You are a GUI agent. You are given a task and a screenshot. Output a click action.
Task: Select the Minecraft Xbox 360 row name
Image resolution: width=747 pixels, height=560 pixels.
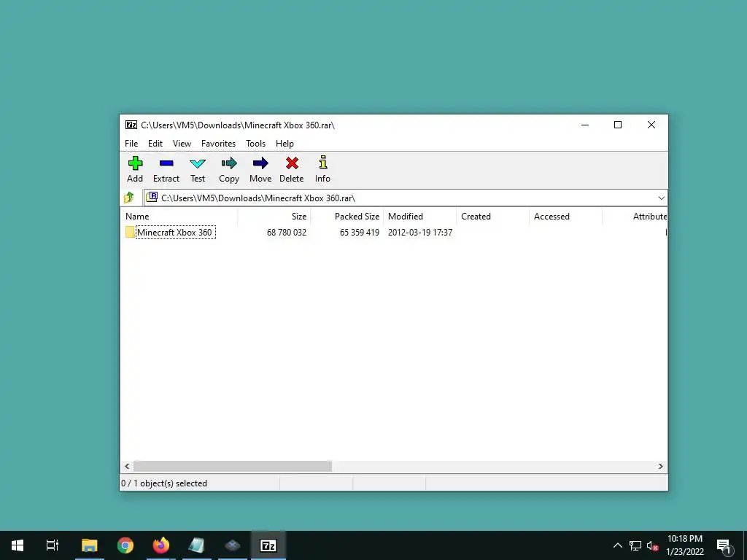pos(175,233)
